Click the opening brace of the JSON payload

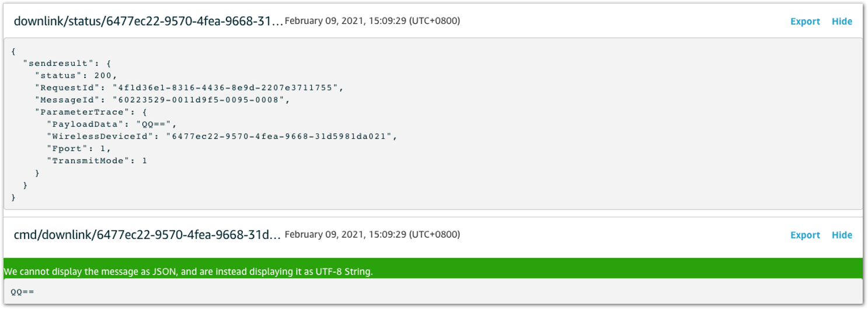tap(13, 51)
